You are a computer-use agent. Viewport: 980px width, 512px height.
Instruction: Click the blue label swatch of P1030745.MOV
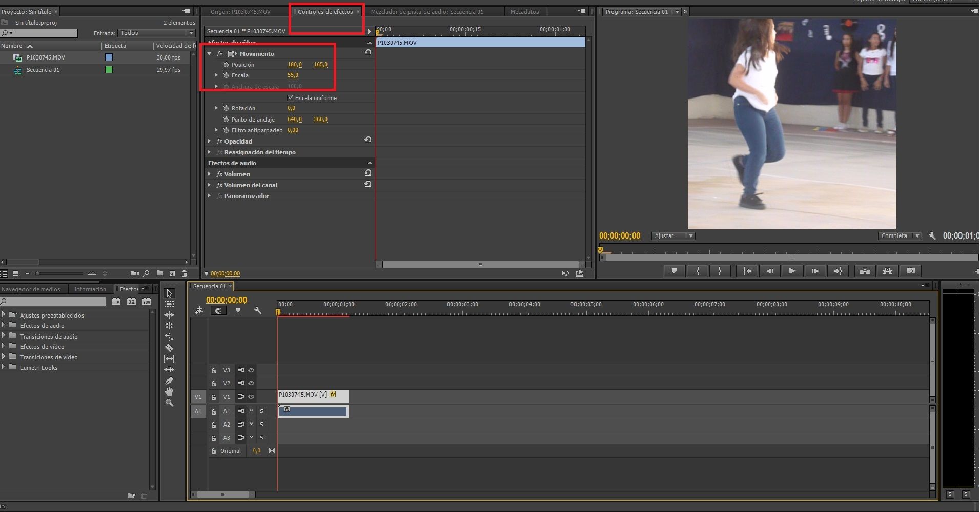[x=109, y=57]
